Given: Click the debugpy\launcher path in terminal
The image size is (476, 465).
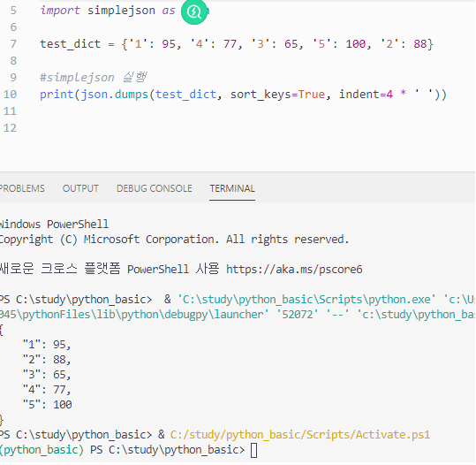Looking at the screenshot, I should 133,315.
